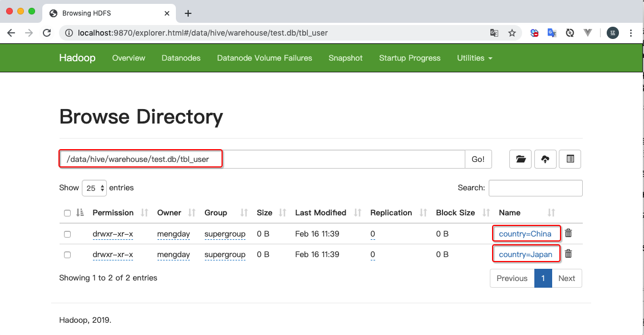Open the Chrome three-dot menu
This screenshot has height=335, width=644.
coord(631,33)
